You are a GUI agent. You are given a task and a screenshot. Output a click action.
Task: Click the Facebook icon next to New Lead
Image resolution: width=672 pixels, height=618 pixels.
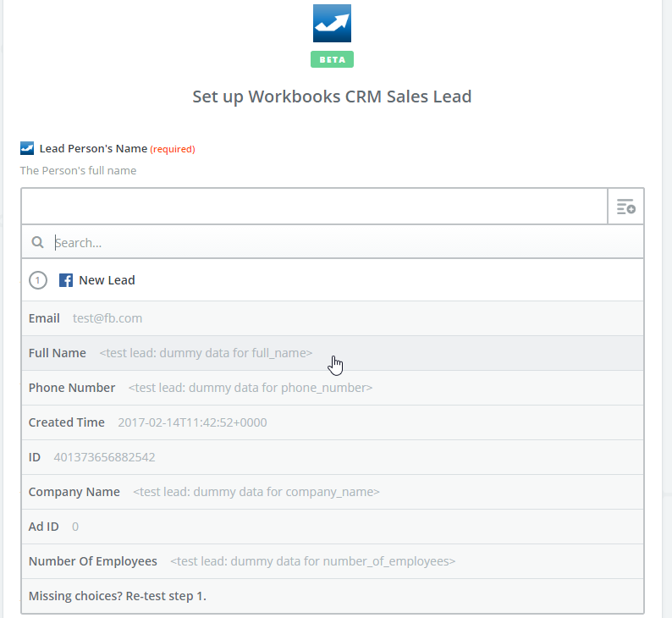(65, 280)
